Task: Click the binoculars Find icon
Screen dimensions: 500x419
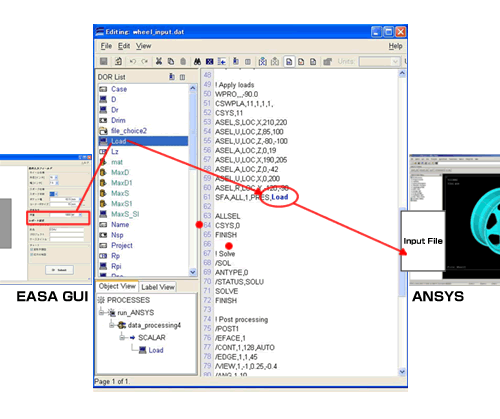Action: pos(197,61)
